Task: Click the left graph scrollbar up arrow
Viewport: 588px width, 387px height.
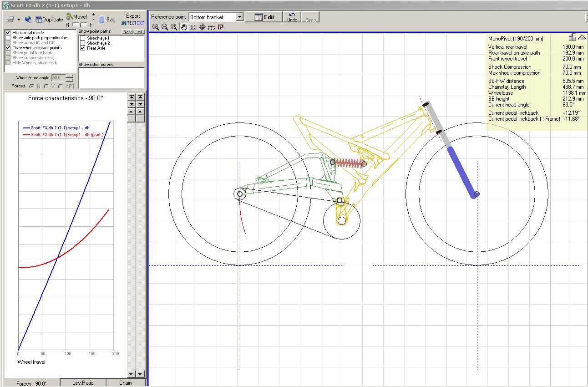Action: (x=132, y=112)
